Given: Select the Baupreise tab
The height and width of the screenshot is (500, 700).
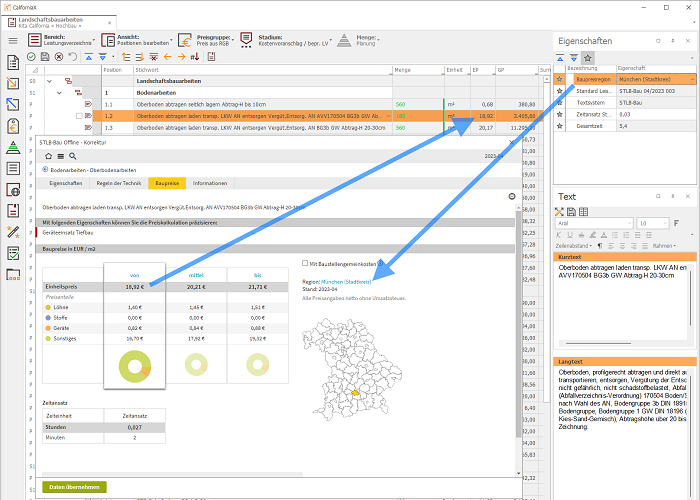Looking at the screenshot, I should point(167,183).
